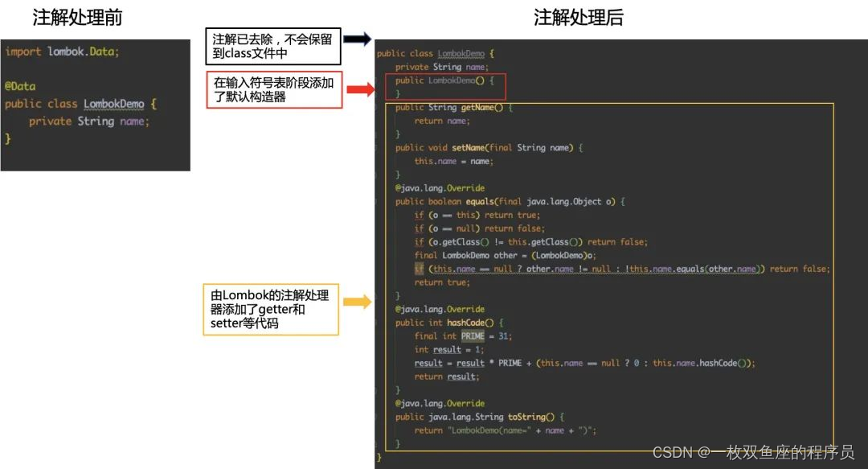Viewport: 868px width, 469px height.
Task: Click the 'this.name == null ? other.name' comparison line
Action: 621,269
